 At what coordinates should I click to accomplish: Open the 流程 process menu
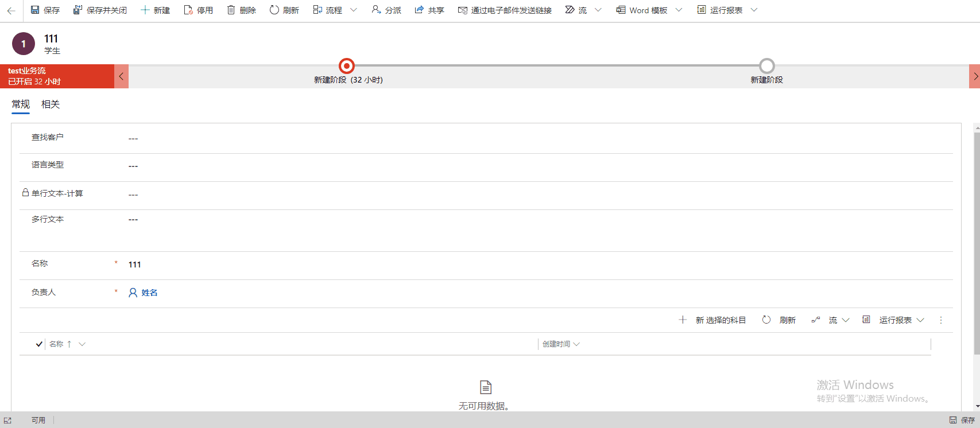coord(327,10)
